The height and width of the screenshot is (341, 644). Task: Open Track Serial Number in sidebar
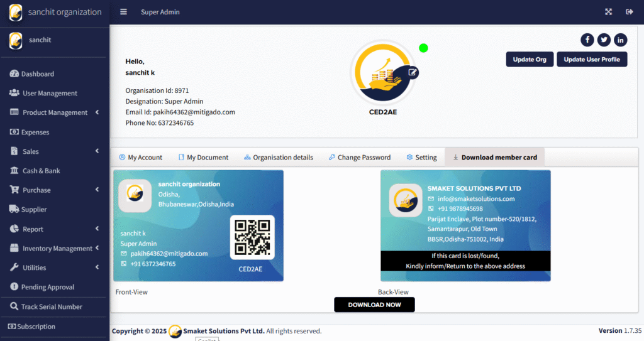52,307
